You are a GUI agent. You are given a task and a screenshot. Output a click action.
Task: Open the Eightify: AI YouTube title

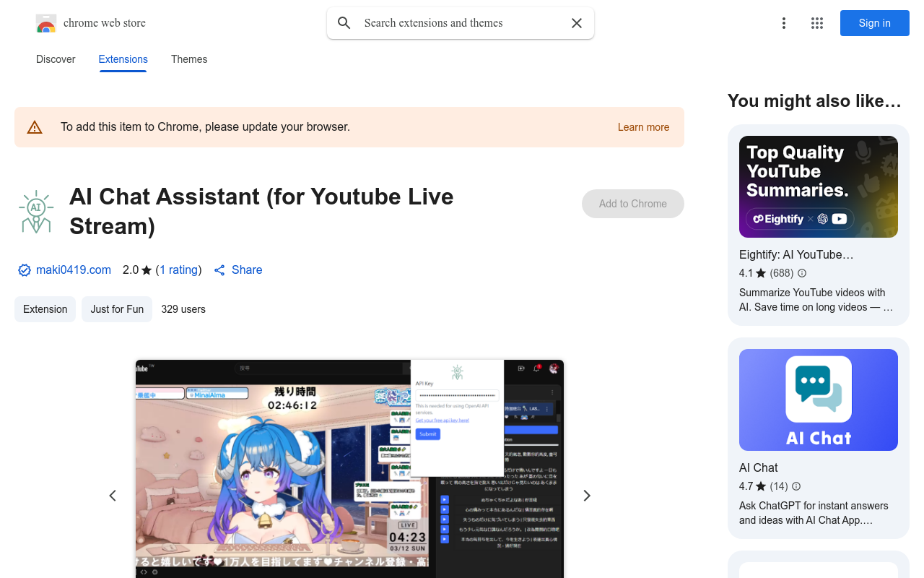796,255
